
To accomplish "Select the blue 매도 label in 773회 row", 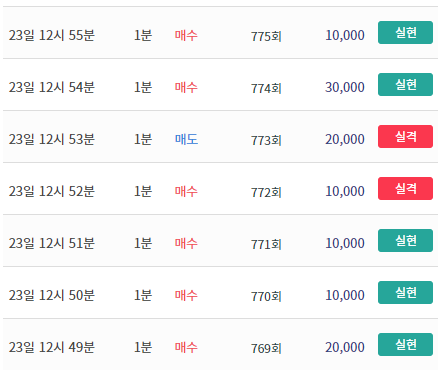I will click(186, 139).
